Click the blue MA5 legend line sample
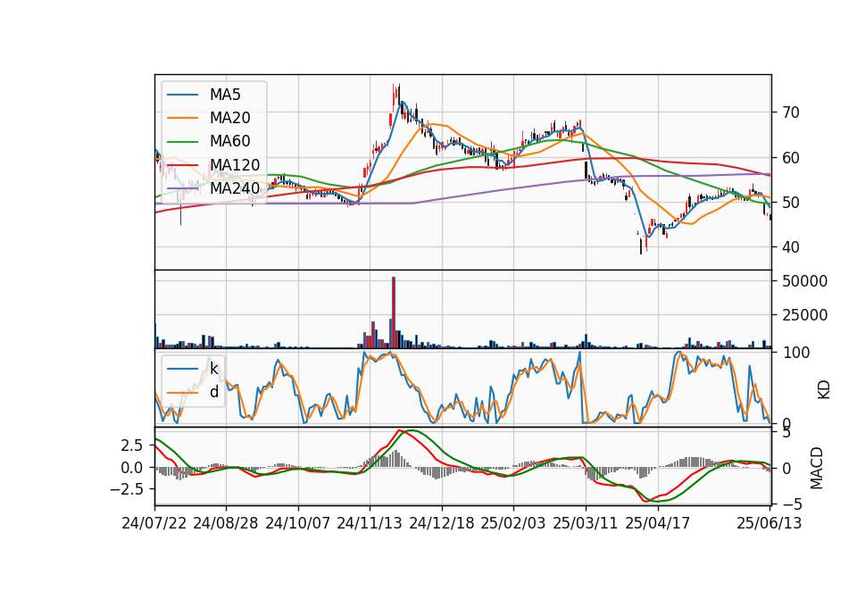The height and width of the screenshot is (616, 857). pos(182,95)
